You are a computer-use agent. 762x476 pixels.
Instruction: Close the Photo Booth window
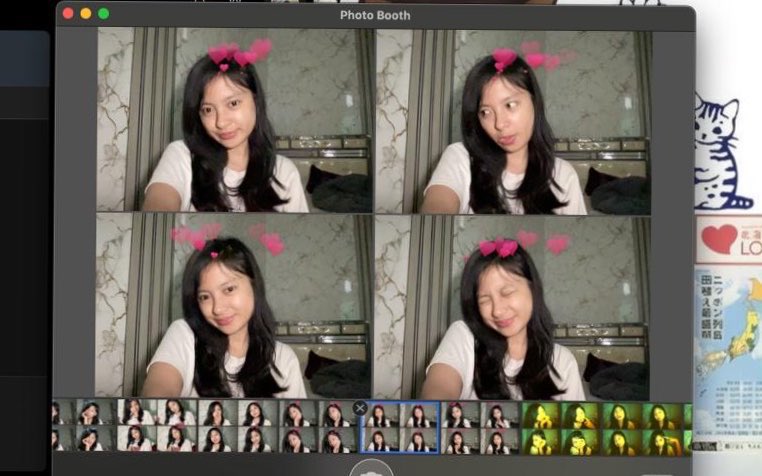click(x=69, y=14)
